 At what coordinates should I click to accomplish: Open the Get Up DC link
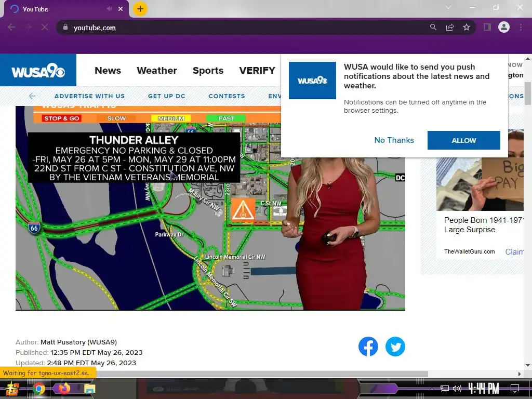click(167, 96)
